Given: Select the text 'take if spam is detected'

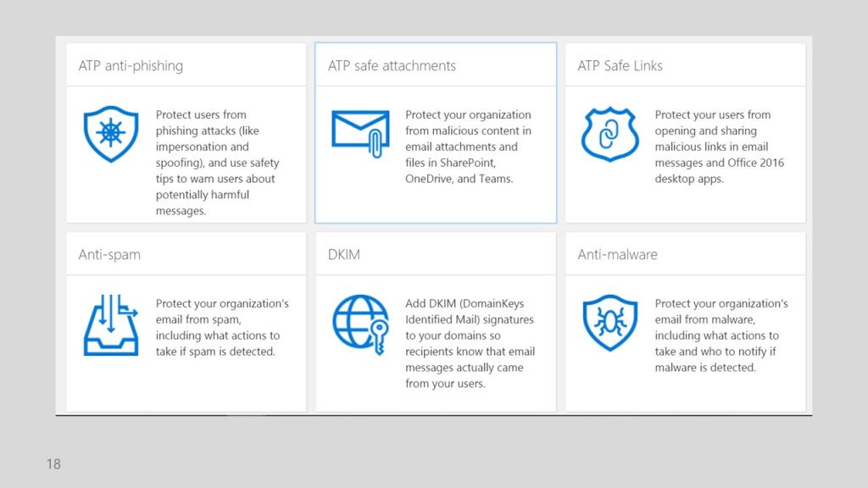Looking at the screenshot, I should [x=215, y=352].
